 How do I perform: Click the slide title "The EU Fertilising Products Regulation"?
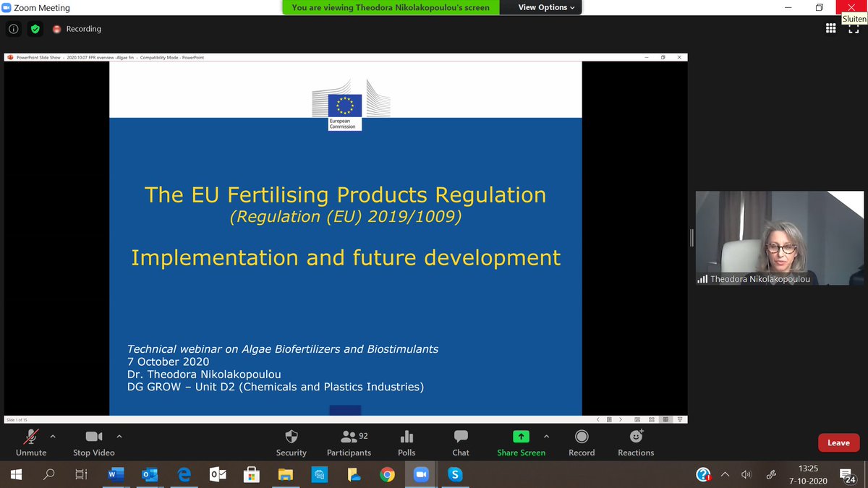345,194
